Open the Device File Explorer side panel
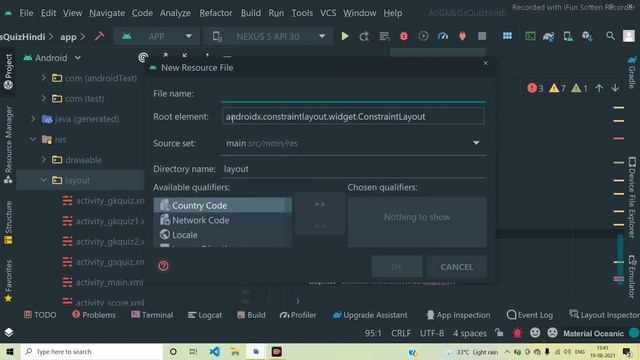This screenshot has width=640, height=360. pos(632,197)
